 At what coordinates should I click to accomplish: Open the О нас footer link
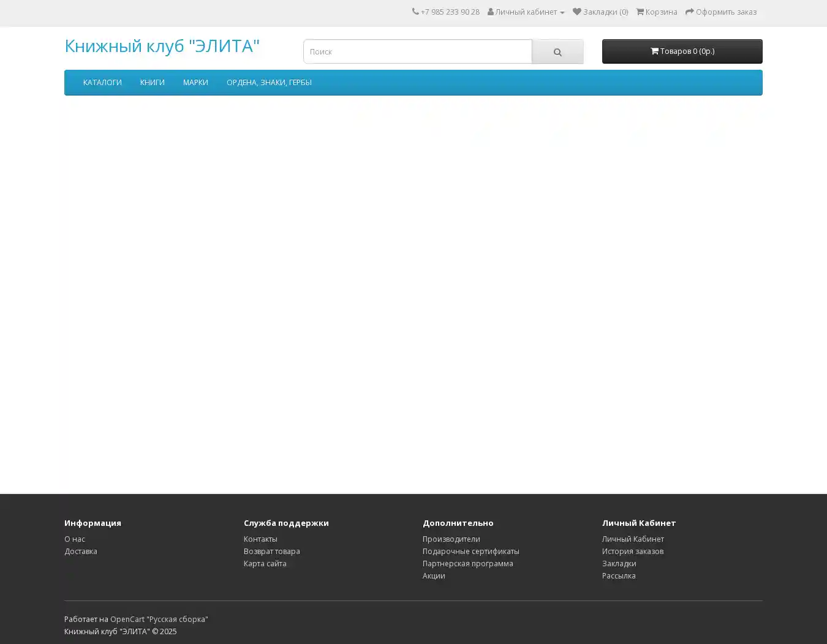point(75,539)
